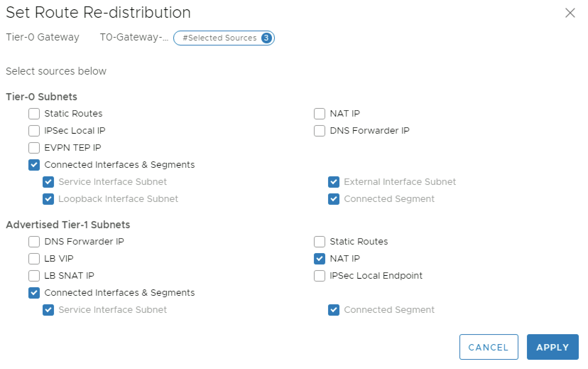Enable Tier-0 DNS Forwarder IP
This screenshot has height=369, width=588.
point(320,131)
